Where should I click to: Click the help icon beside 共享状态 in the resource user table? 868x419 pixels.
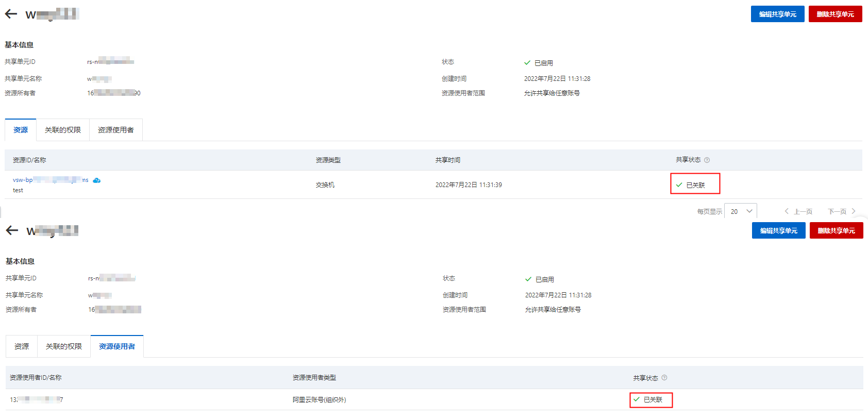pyautogui.click(x=664, y=378)
